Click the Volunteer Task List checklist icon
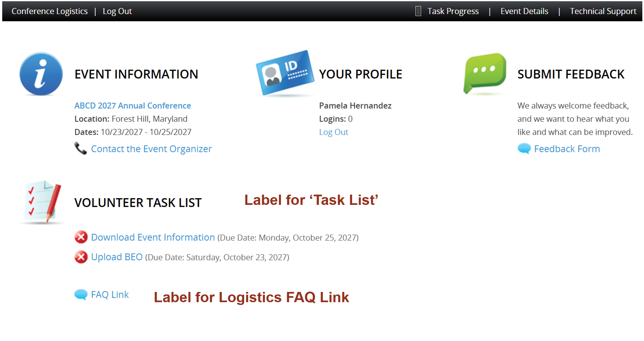Image resolution: width=644 pixels, height=341 pixels. [x=42, y=202]
